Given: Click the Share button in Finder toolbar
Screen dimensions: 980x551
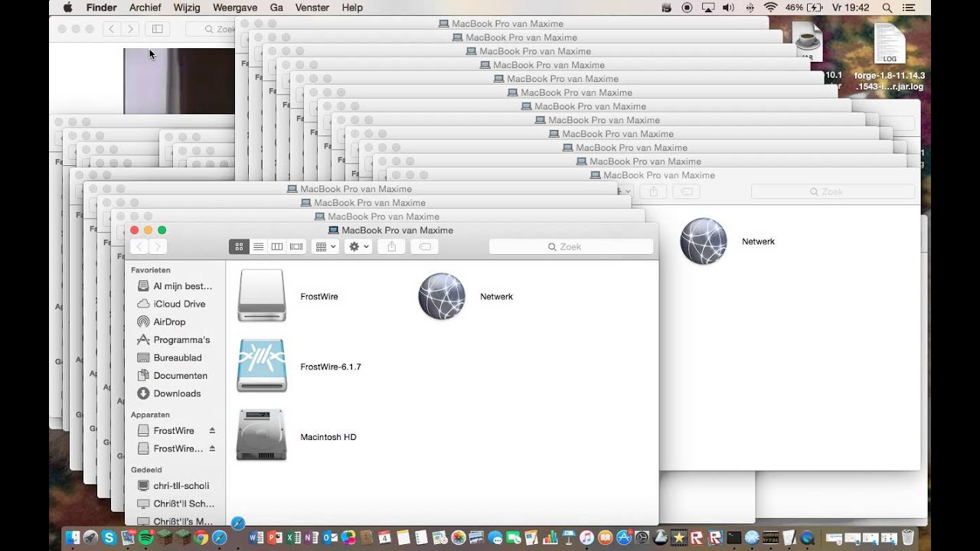Looking at the screenshot, I should [x=391, y=246].
